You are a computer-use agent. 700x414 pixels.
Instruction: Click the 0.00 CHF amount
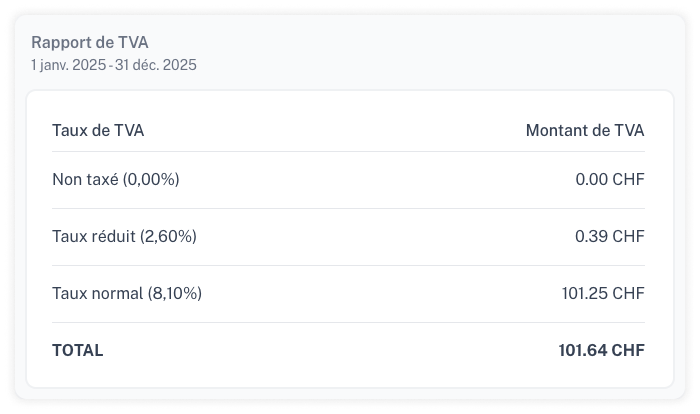tap(610, 180)
